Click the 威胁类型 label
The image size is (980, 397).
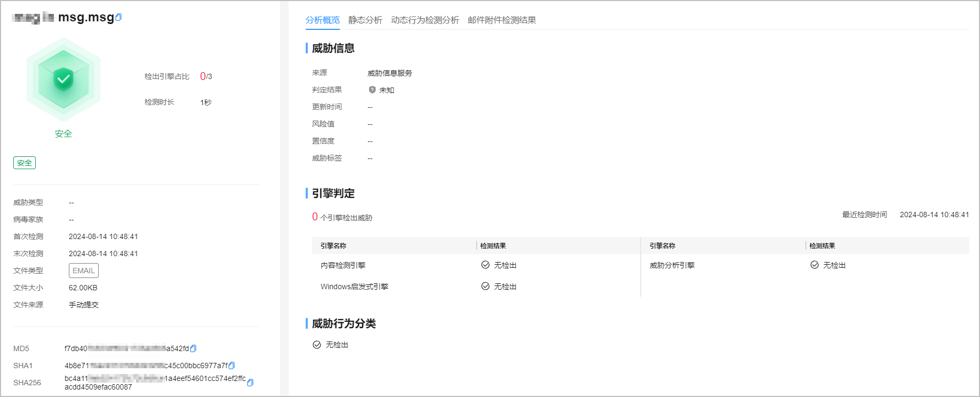click(28, 202)
